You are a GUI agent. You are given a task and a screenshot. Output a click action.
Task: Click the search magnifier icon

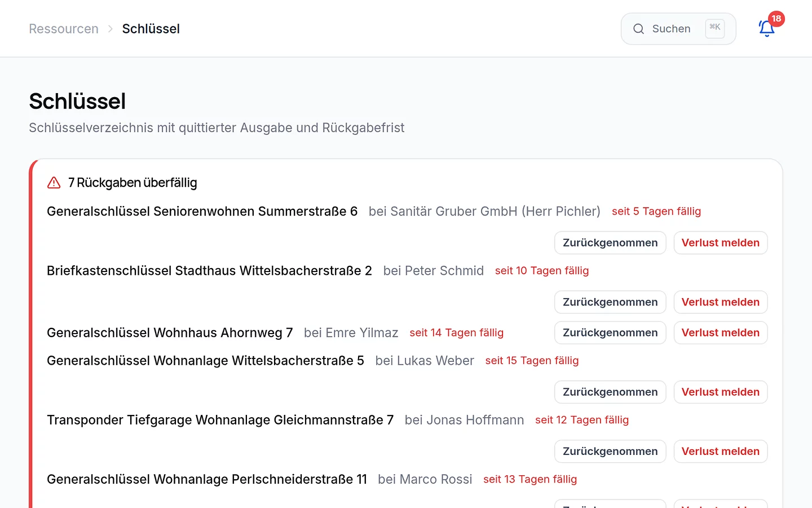point(638,29)
